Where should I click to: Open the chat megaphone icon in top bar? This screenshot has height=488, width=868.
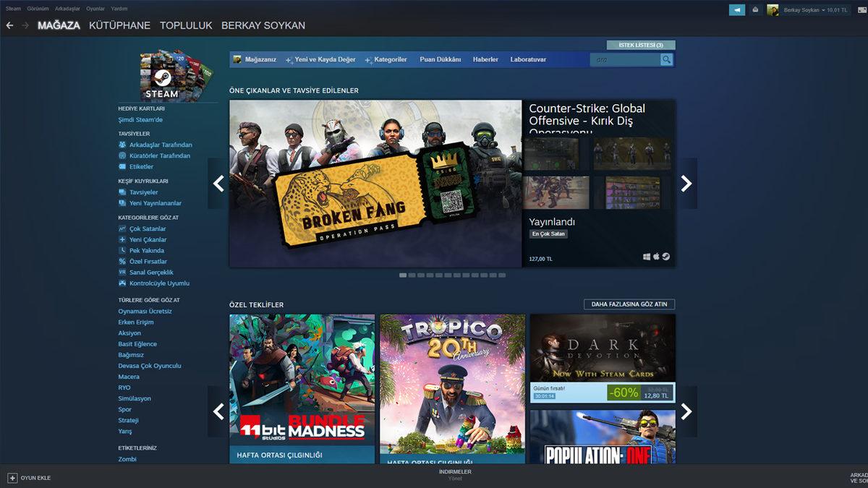737,10
